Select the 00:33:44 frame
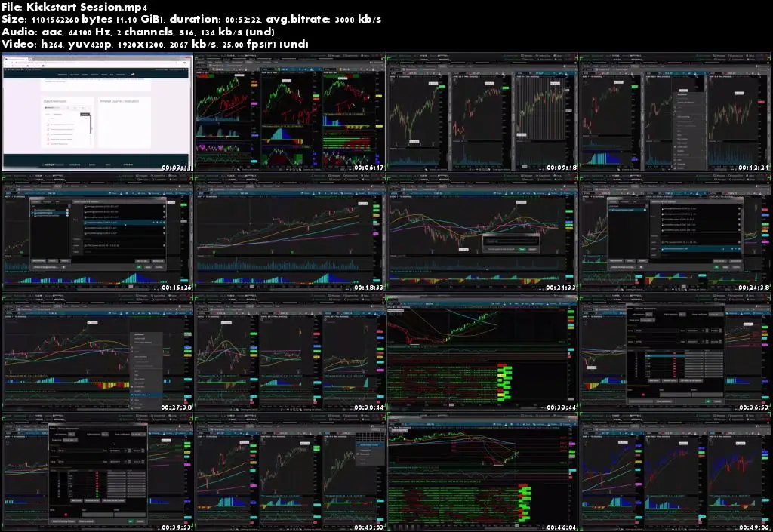The height and width of the screenshot is (532, 773). (482, 352)
